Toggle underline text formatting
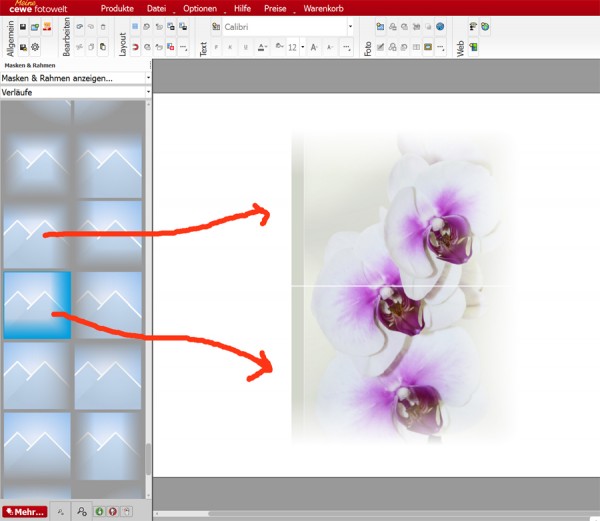 pyautogui.click(x=244, y=47)
